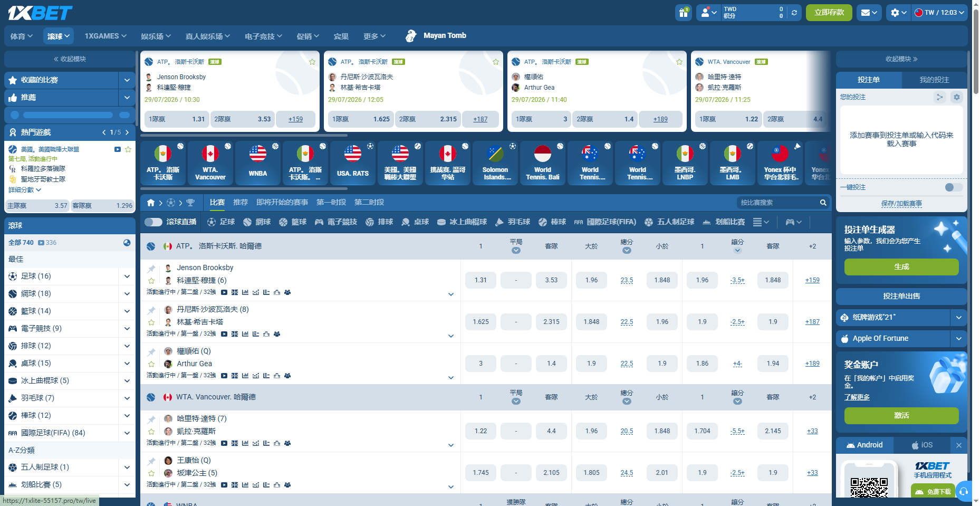Open the WNBA league tile
Image resolution: width=980 pixels, height=506 pixels.
coord(258,163)
